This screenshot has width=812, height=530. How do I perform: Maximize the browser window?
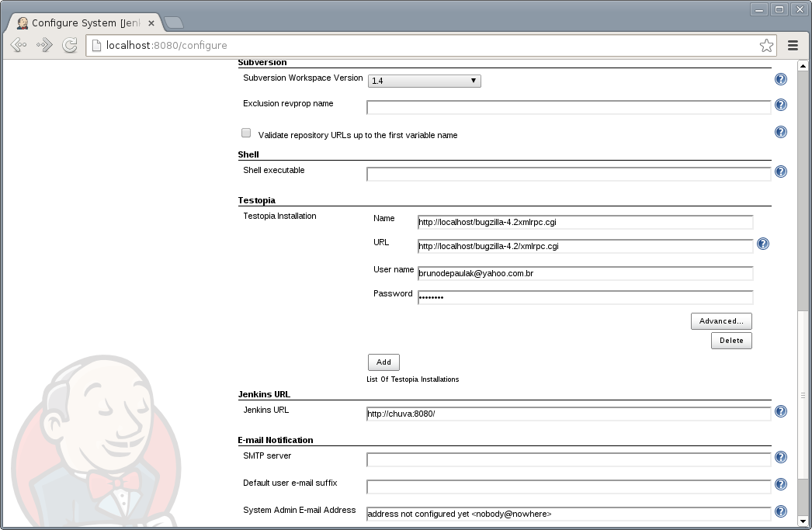pyautogui.click(x=779, y=9)
